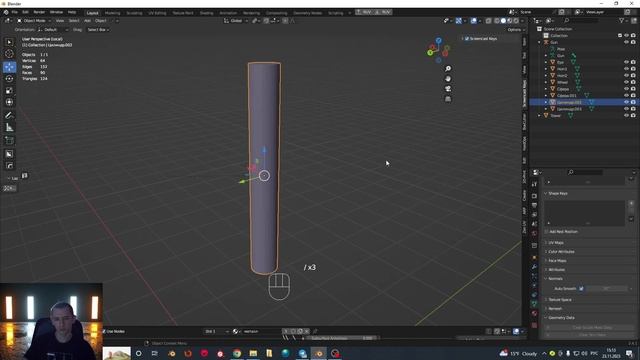
Task: Open the Edit menu
Action: 25,12
